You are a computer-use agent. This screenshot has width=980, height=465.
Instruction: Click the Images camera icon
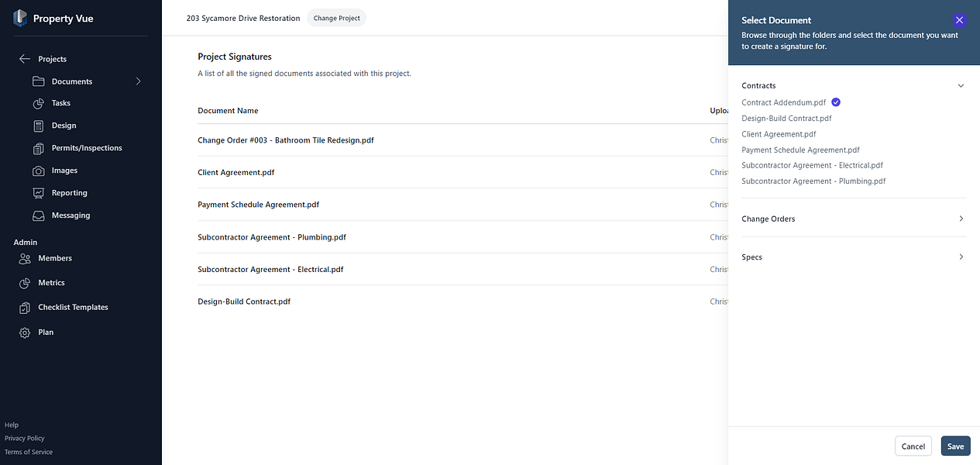pos(39,170)
